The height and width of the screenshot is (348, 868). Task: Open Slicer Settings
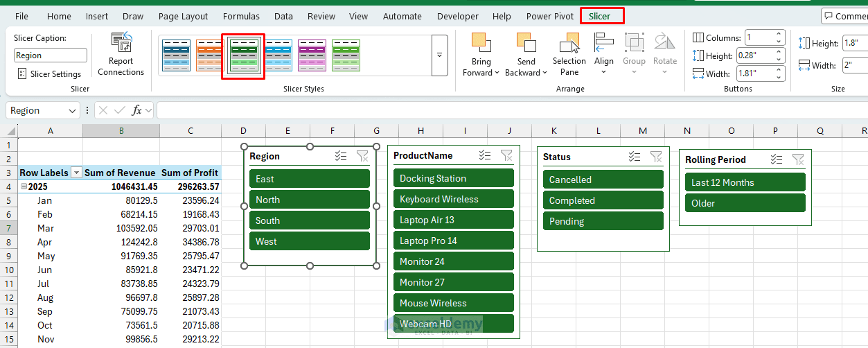(49, 73)
